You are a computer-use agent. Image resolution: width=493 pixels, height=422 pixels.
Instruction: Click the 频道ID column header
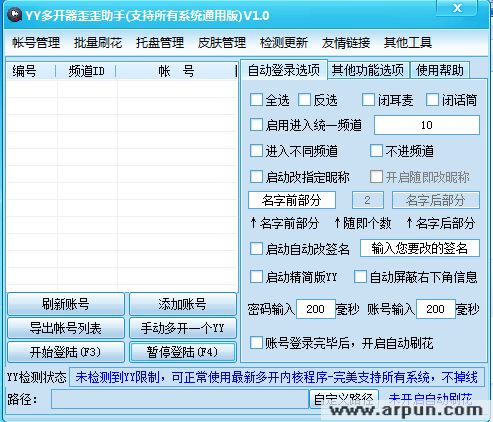[86, 71]
